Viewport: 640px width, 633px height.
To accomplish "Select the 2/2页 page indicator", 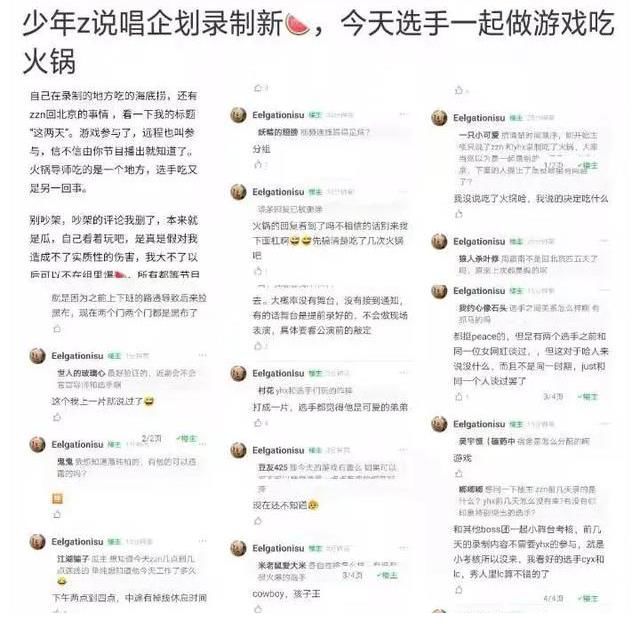I will pyautogui.click(x=151, y=438).
